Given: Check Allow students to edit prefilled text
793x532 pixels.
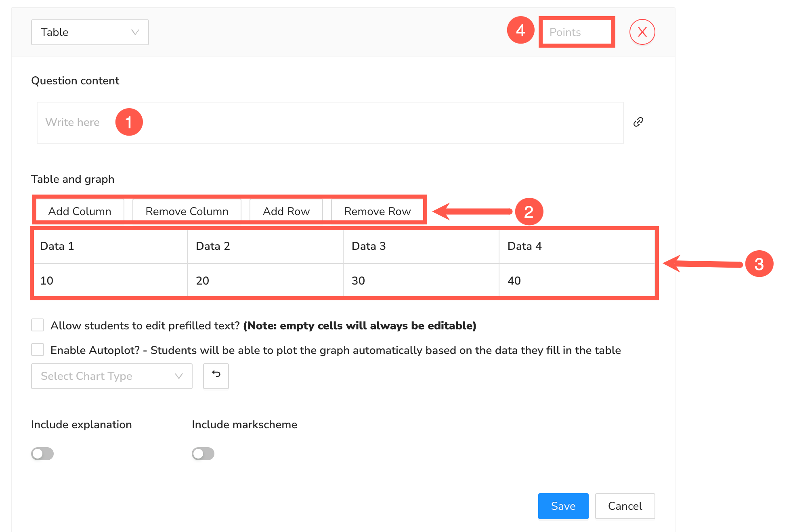Looking at the screenshot, I should 38,325.
